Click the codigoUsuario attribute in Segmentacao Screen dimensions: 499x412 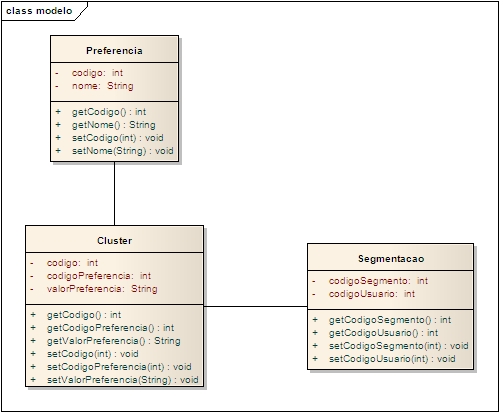[x=372, y=294]
